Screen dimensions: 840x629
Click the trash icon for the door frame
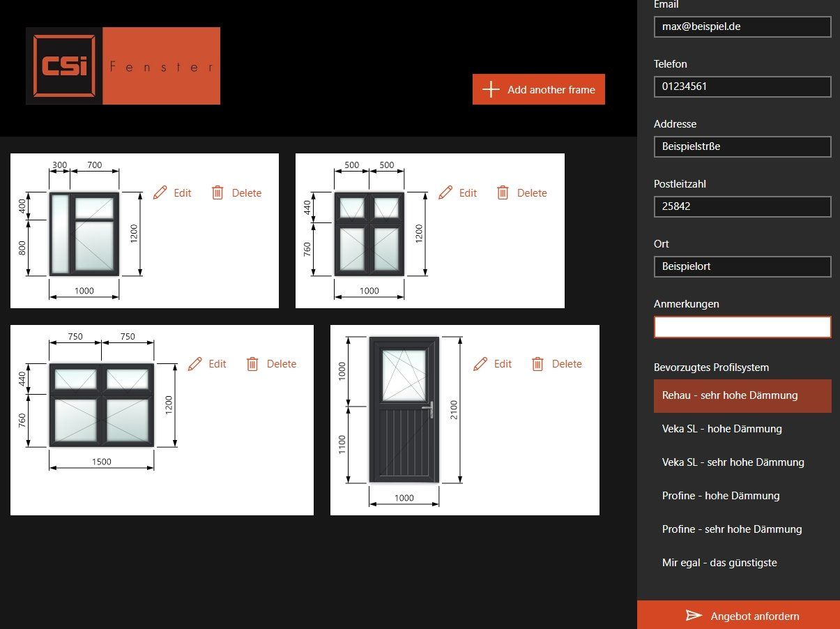(537, 364)
